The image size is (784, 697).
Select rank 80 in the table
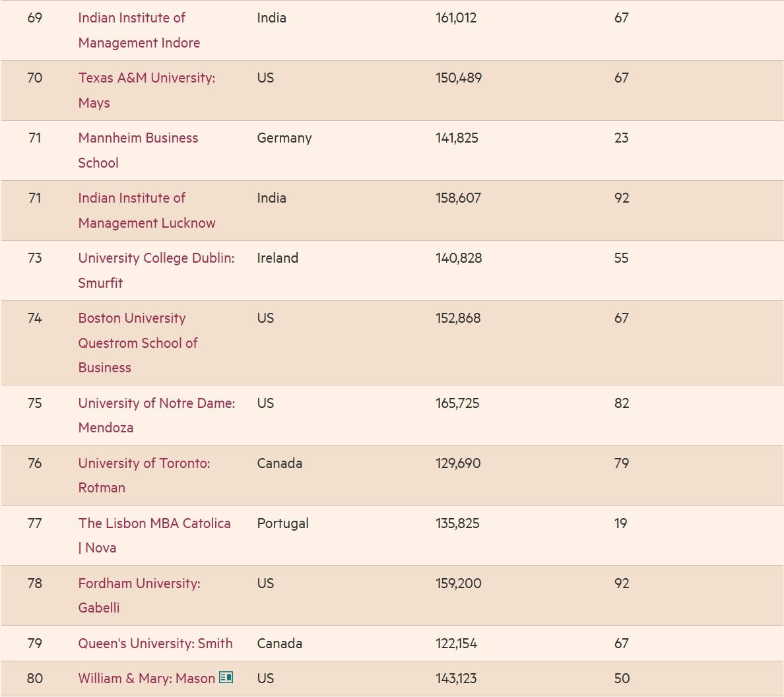pos(34,678)
